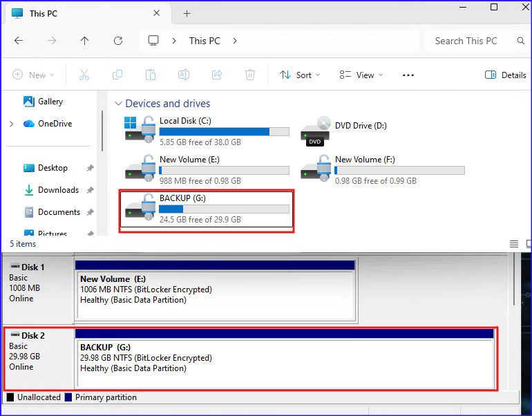
Task: Refresh the This PC view
Action: coord(117,41)
